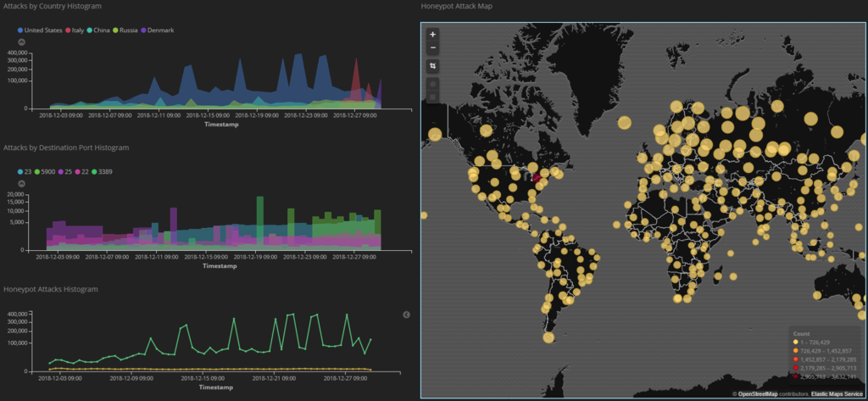Select the draw rectangle map tool
The height and width of the screenshot is (401, 868).
[433, 97]
